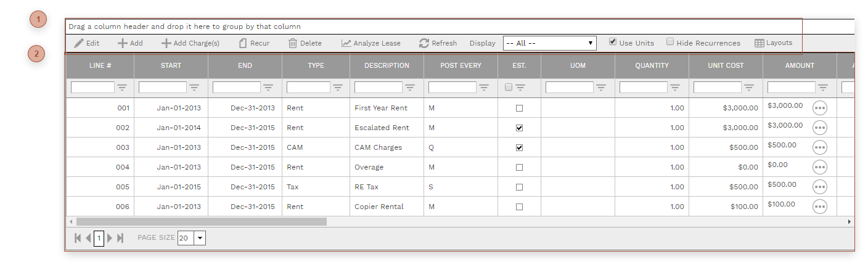Click the Add Charge(s) plus icon

coord(166,43)
